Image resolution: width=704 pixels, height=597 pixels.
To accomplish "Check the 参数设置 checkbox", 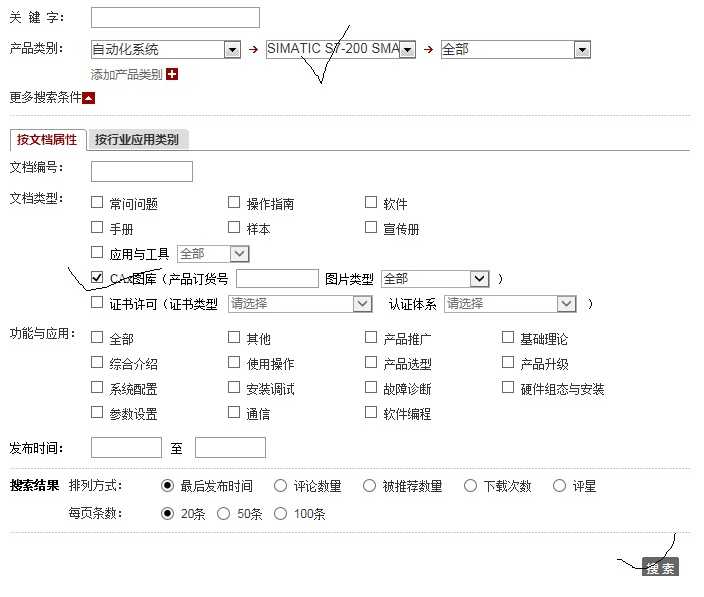I will (x=97, y=412).
